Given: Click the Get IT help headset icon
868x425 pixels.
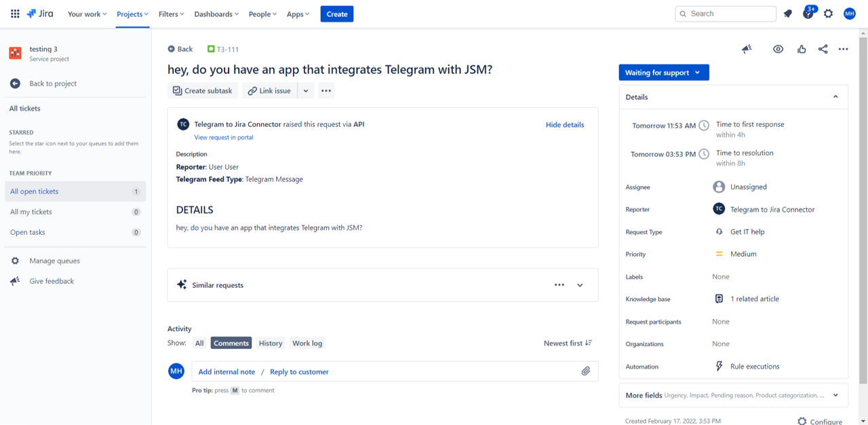Looking at the screenshot, I should (x=719, y=232).
